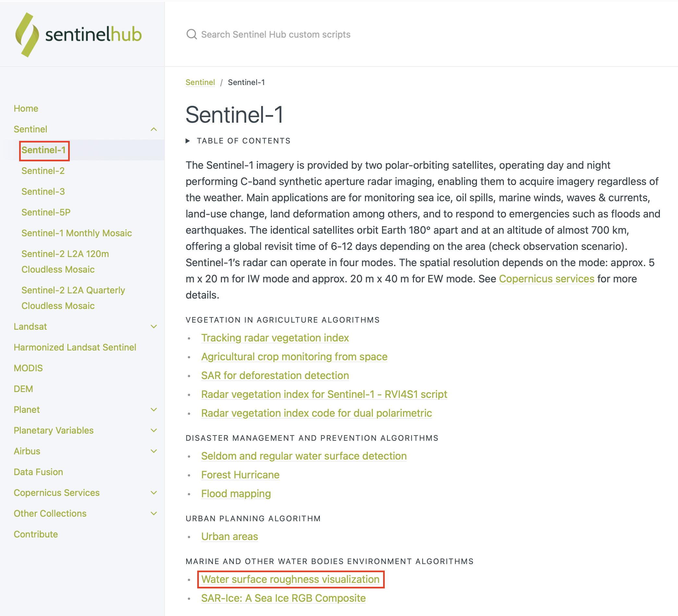Screen dimensions: 678x616
Task: Click the Sentinel Hub logo
Action: pyautogui.click(x=79, y=35)
